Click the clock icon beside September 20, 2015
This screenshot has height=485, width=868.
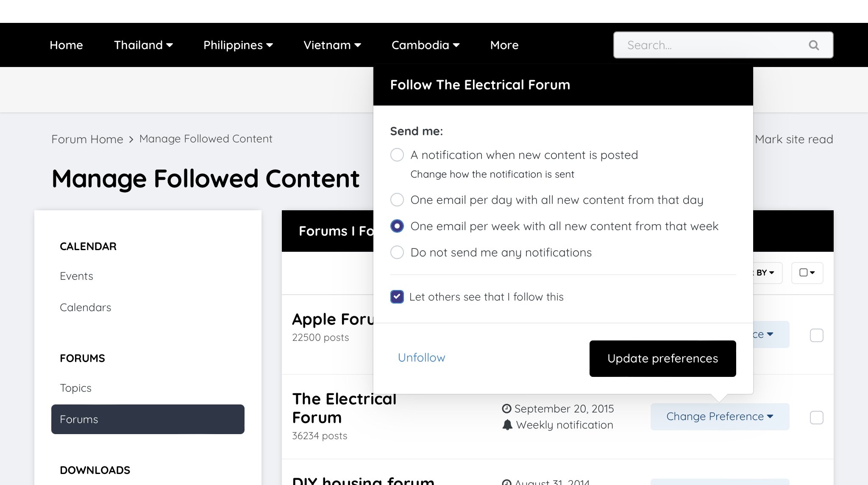tap(506, 409)
